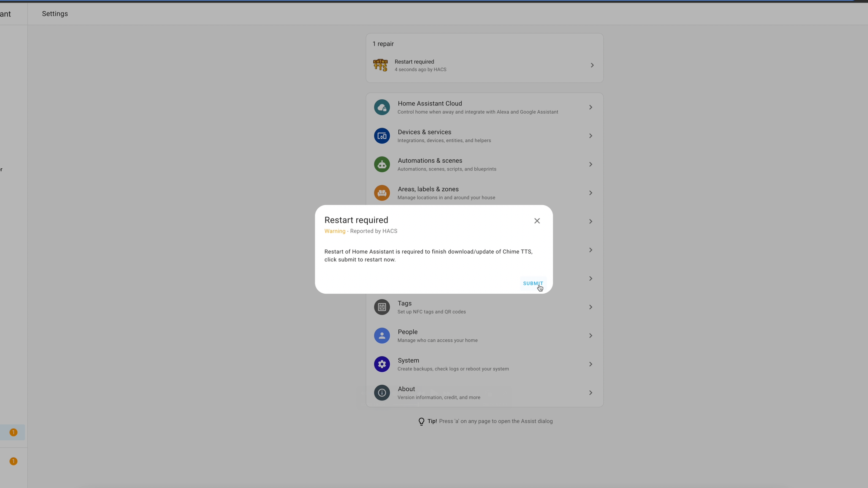The width and height of the screenshot is (868, 488).
Task: Expand the Home Assistant Cloud chevron
Action: pos(591,107)
